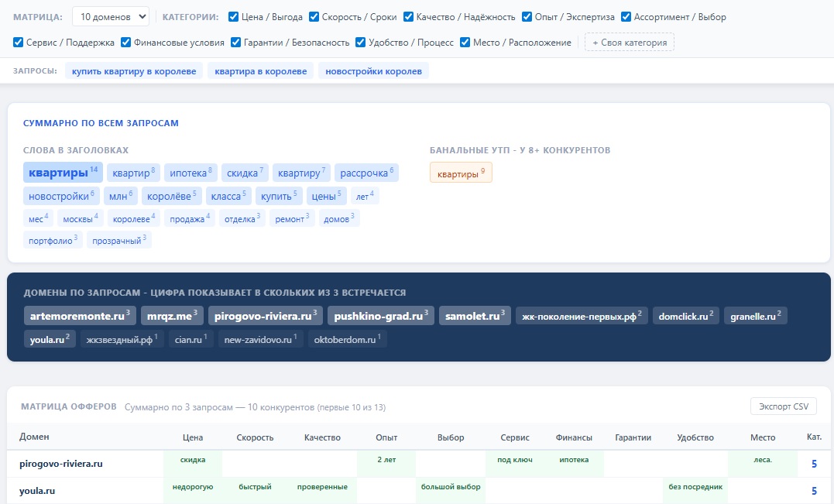Image resolution: width=834 pixels, height=504 pixels.
Task: Click domain chip samolet.ru
Action: point(475,315)
